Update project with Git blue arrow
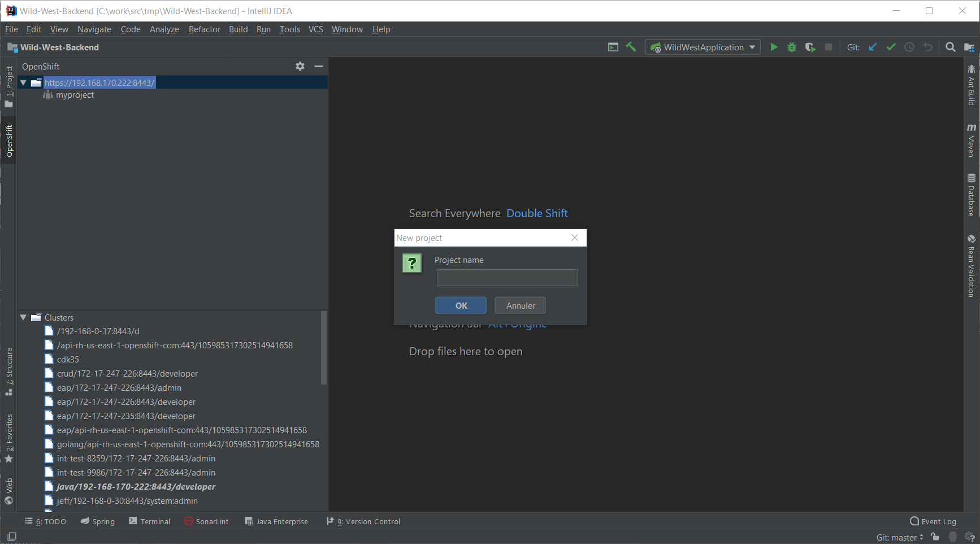980x544 pixels. (873, 48)
